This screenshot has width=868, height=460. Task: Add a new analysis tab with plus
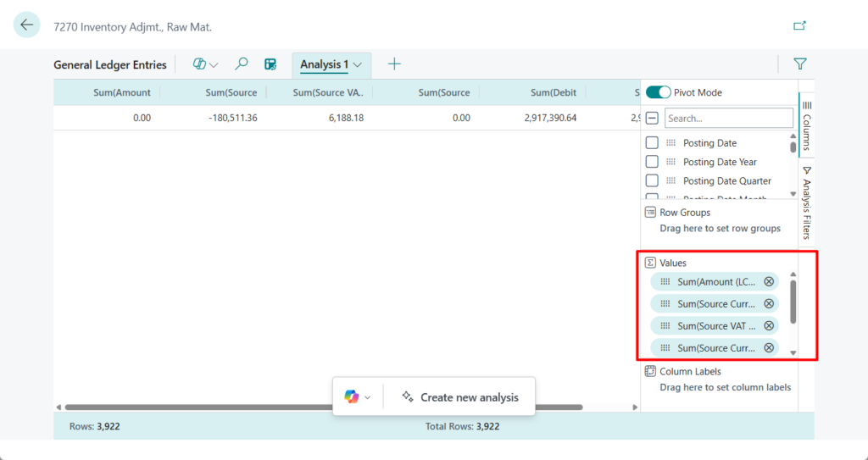click(394, 64)
